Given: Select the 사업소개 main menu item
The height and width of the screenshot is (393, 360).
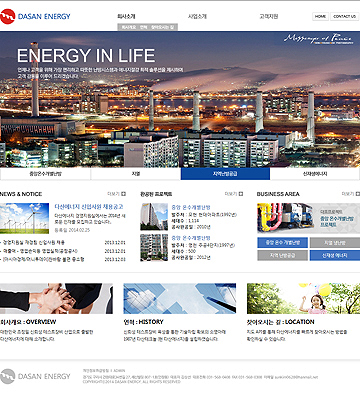Looking at the screenshot, I should click(x=197, y=16).
